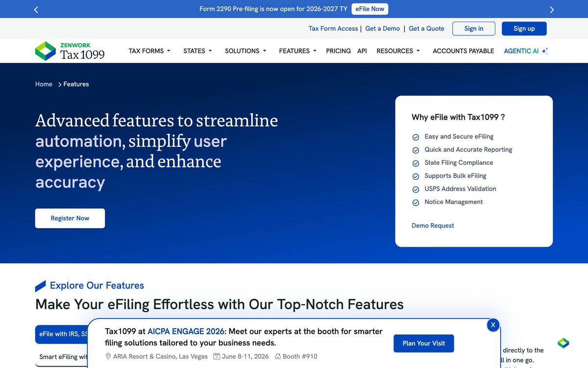Click the 'ARIA Resort & Casino, Las Vegas' text
This screenshot has height=368, width=588.
coord(160,356)
